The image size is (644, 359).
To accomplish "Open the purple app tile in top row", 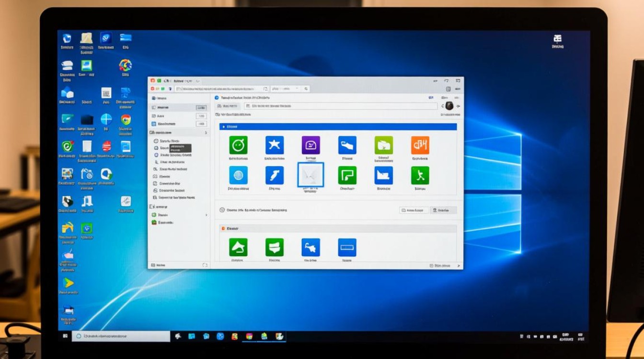I will [310, 145].
